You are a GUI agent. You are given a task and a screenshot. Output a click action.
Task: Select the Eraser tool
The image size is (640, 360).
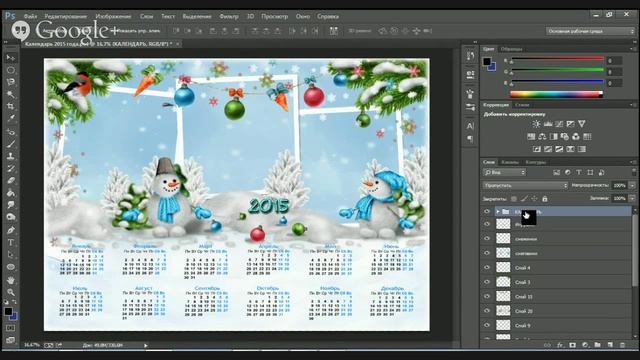[x=11, y=180]
